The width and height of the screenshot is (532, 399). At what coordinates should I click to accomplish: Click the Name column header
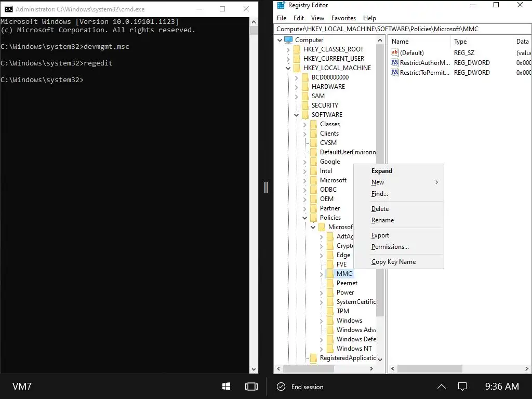[x=419, y=42]
